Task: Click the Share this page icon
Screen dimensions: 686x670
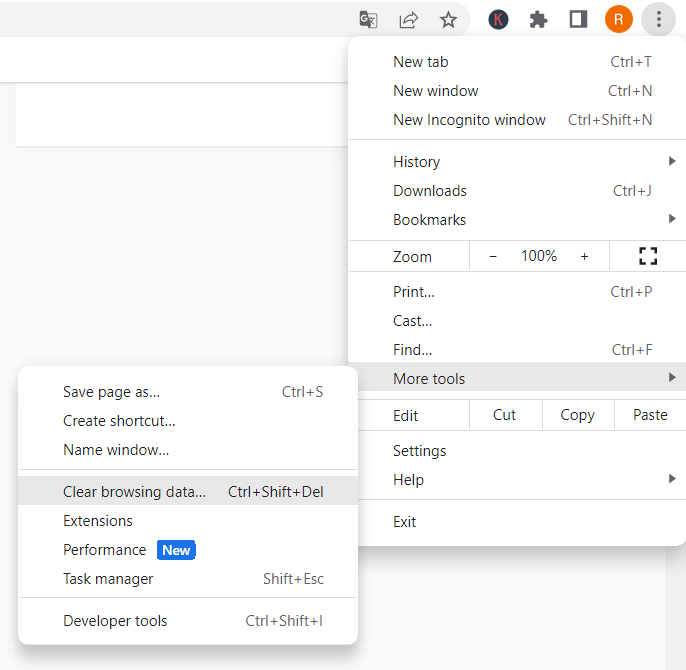Action: [408, 19]
